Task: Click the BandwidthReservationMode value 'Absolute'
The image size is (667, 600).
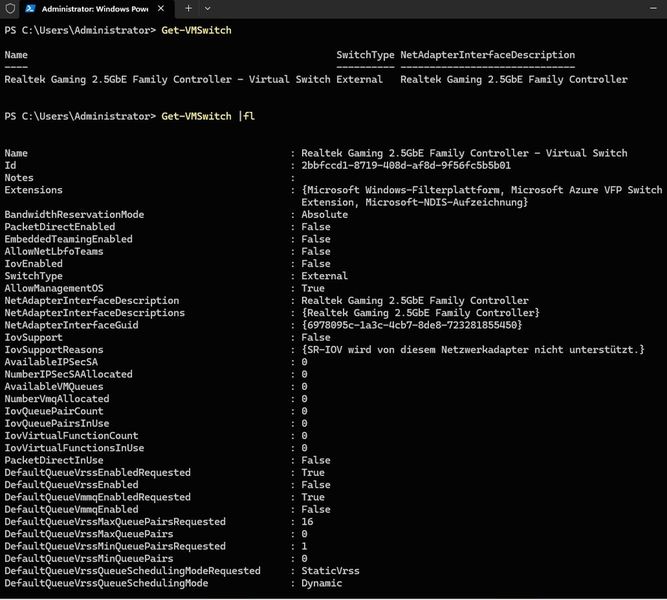Action: (325, 215)
